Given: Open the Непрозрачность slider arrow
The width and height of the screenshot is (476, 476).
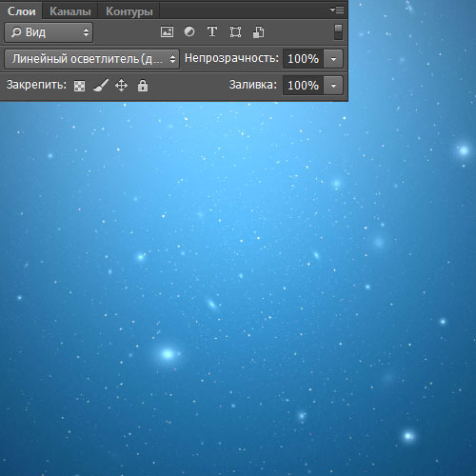Looking at the screenshot, I should tap(333, 59).
